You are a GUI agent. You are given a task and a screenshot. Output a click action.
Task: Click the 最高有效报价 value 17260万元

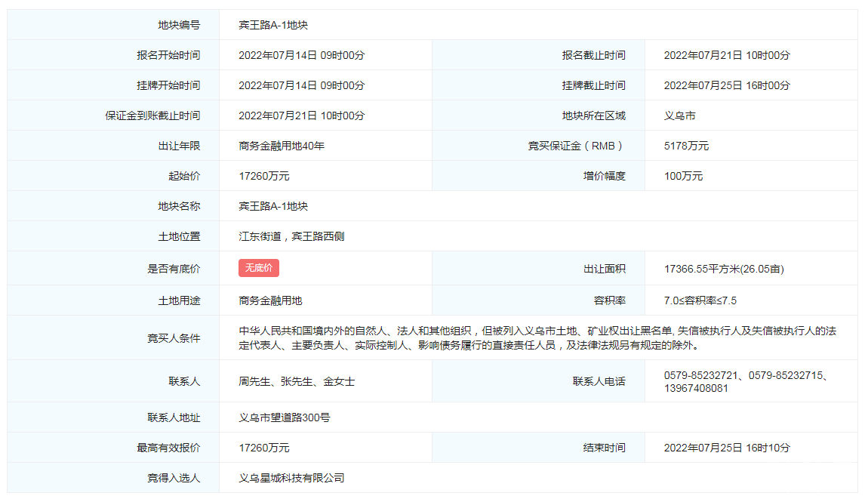[263, 448]
